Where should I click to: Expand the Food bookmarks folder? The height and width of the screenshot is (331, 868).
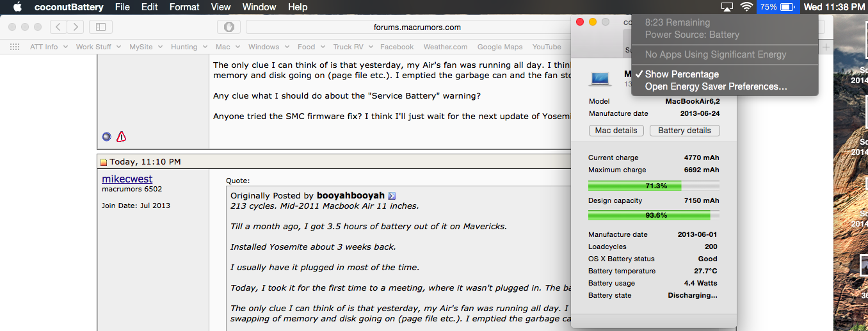tap(312, 47)
